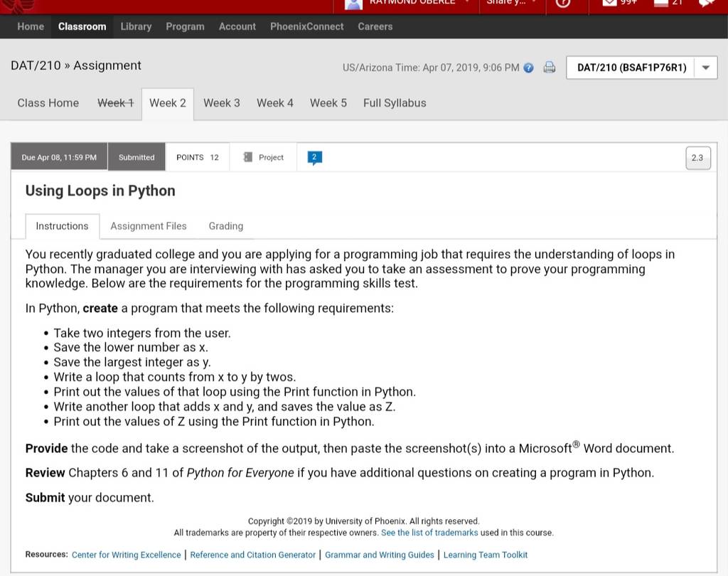The width and height of the screenshot is (728, 576).
Task: Click the printer icon
Action: pyautogui.click(x=550, y=68)
